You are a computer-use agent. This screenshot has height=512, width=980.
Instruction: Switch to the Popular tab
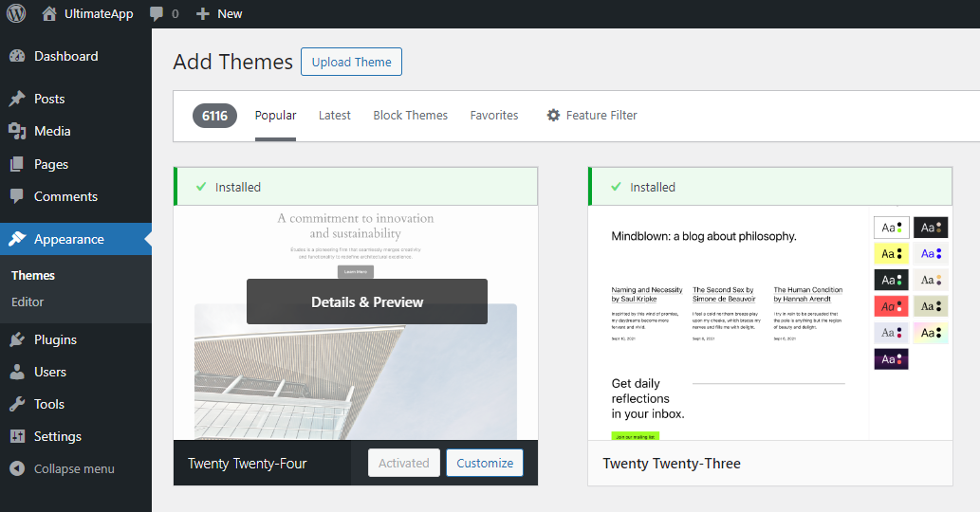pos(276,116)
